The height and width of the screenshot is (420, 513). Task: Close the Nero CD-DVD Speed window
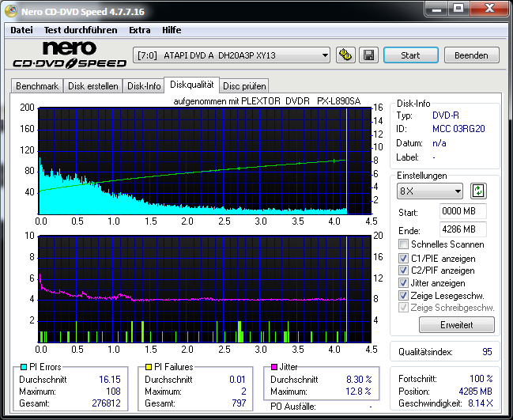point(489,9)
